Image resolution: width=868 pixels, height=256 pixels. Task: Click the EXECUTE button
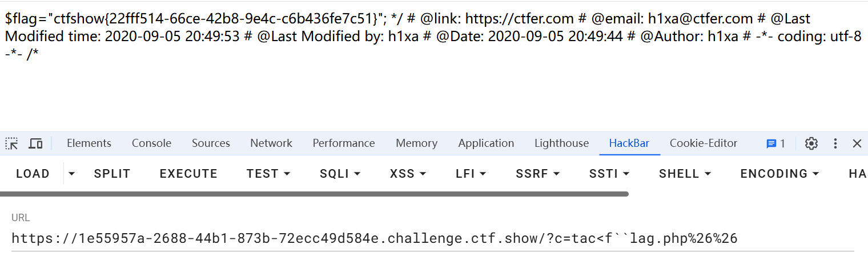[188, 174]
